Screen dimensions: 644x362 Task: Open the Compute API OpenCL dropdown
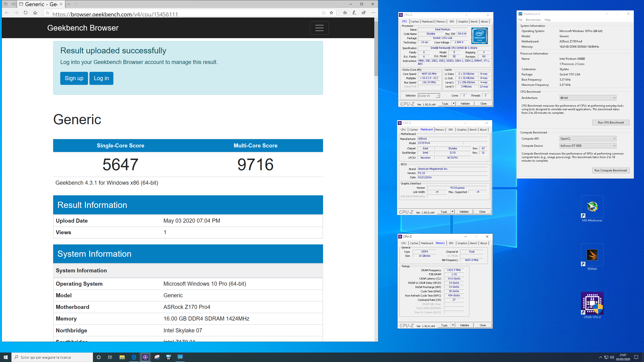[x=588, y=138]
